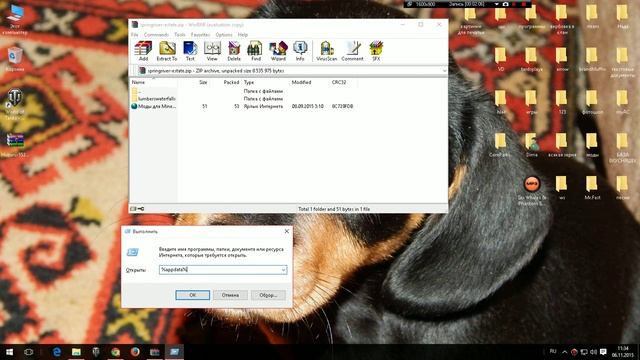Image resolution: width=640 pixels, height=360 pixels.
Task: Show hidden system tray icons
Action: 564,352
